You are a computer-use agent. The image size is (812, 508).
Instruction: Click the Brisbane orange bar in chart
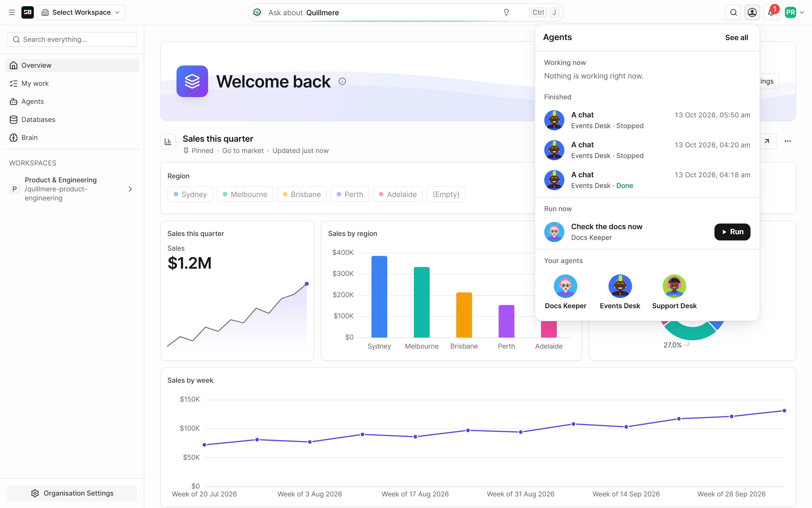(464, 315)
